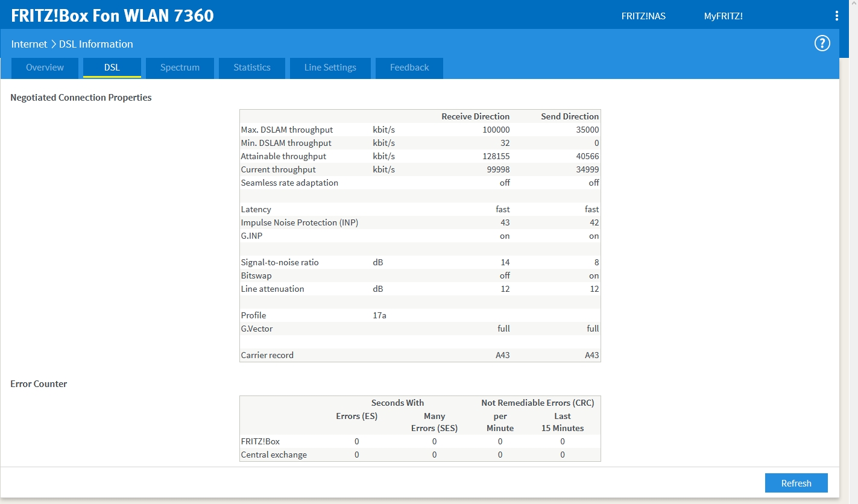Open the FRITZ!NAS link

click(643, 16)
